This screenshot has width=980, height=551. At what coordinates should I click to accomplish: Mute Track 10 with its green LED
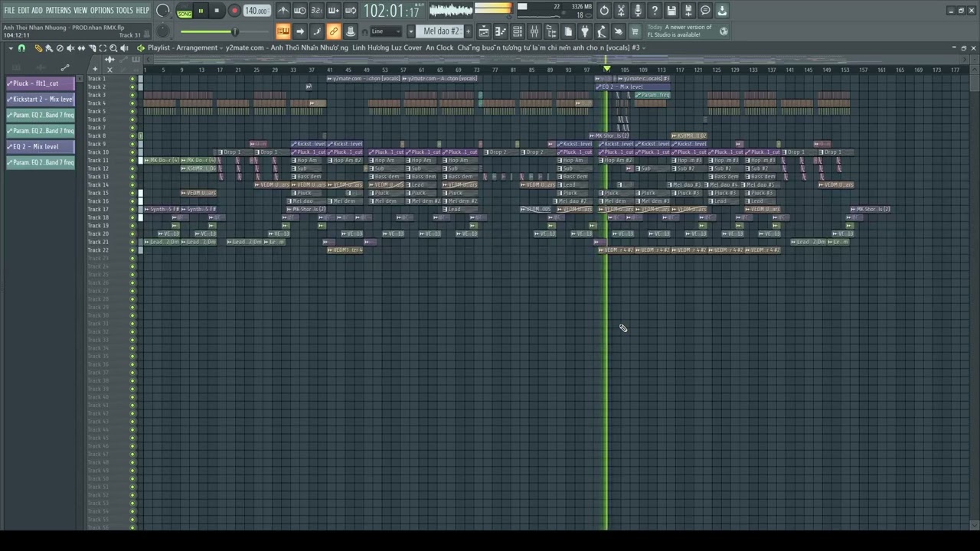tap(132, 152)
